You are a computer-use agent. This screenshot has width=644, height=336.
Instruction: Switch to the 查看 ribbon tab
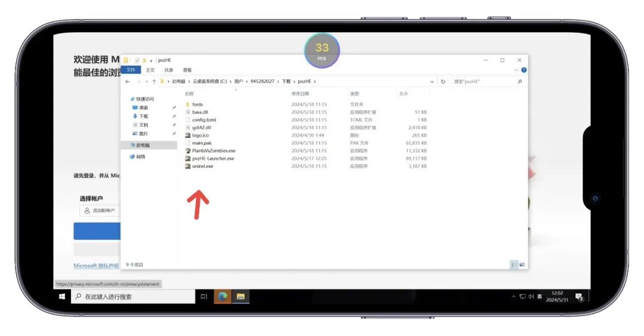click(x=187, y=70)
